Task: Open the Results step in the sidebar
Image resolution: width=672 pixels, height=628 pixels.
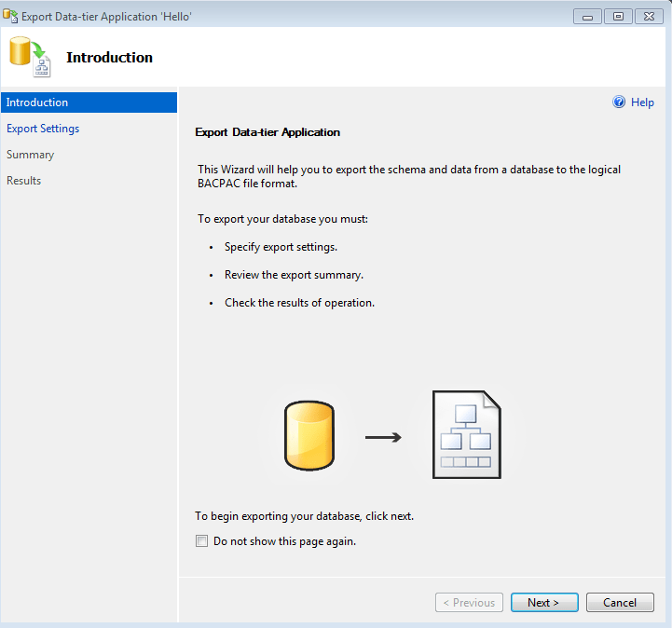Action: (24, 181)
